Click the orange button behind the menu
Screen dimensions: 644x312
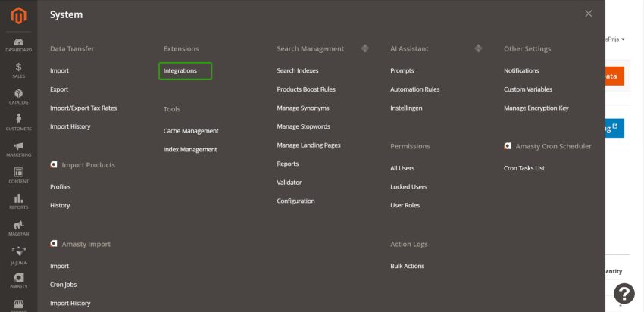(x=614, y=76)
